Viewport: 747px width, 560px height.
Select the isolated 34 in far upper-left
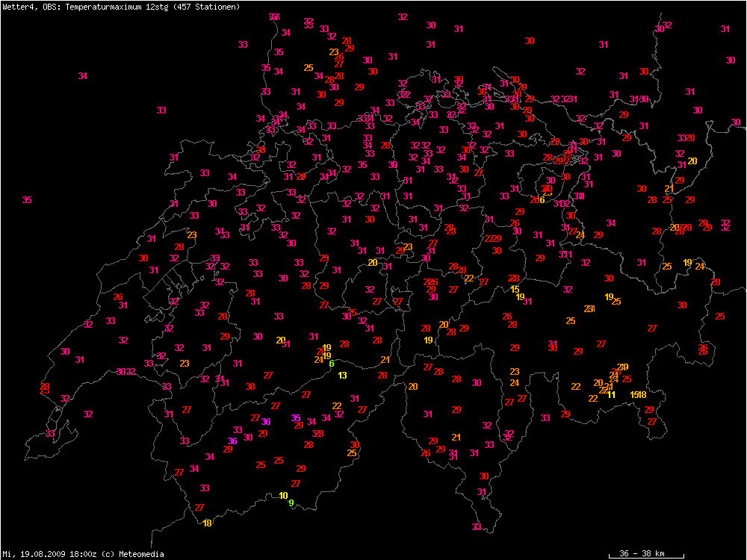[x=83, y=76]
